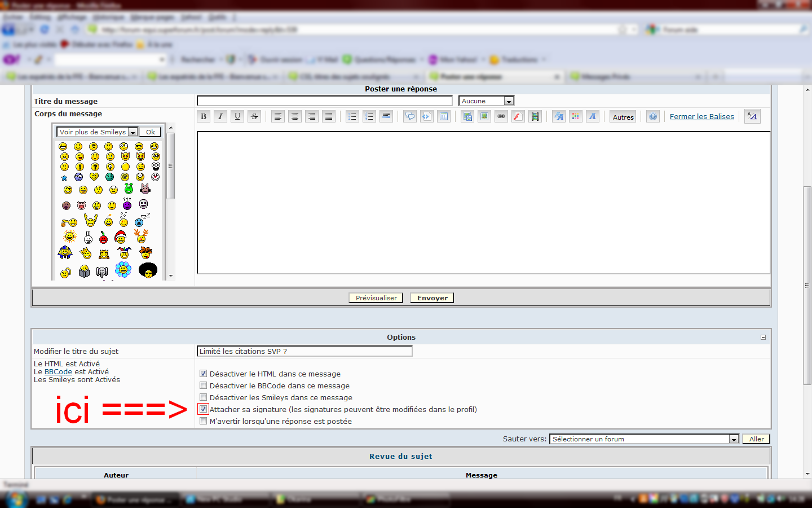The image size is (812, 508).
Task: Click the smiley panel scrollbar thumb
Action: pos(170,166)
